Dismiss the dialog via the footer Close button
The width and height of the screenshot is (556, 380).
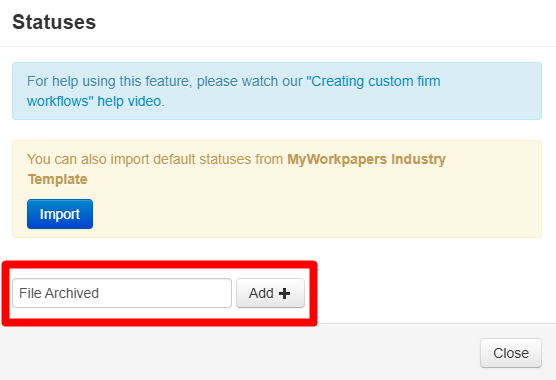511,353
